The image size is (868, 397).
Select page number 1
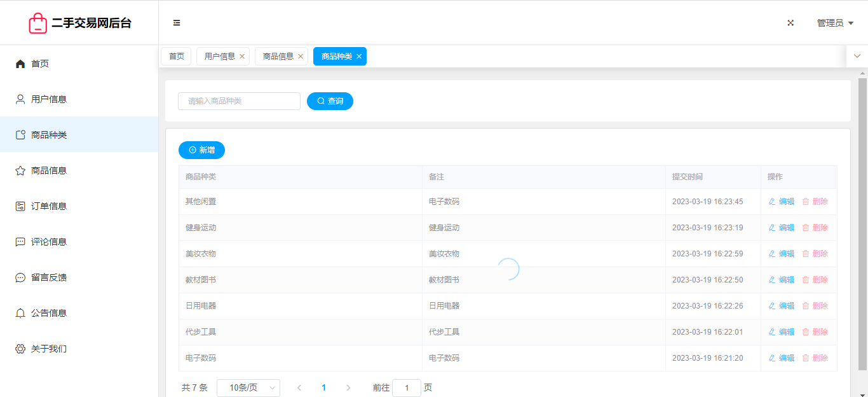[324, 388]
